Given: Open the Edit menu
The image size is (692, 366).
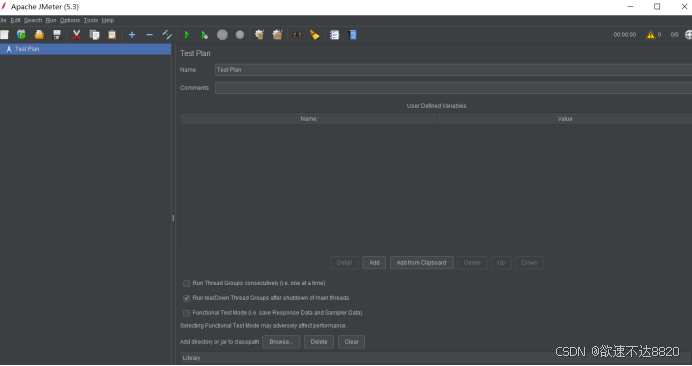Looking at the screenshot, I should [x=15, y=20].
